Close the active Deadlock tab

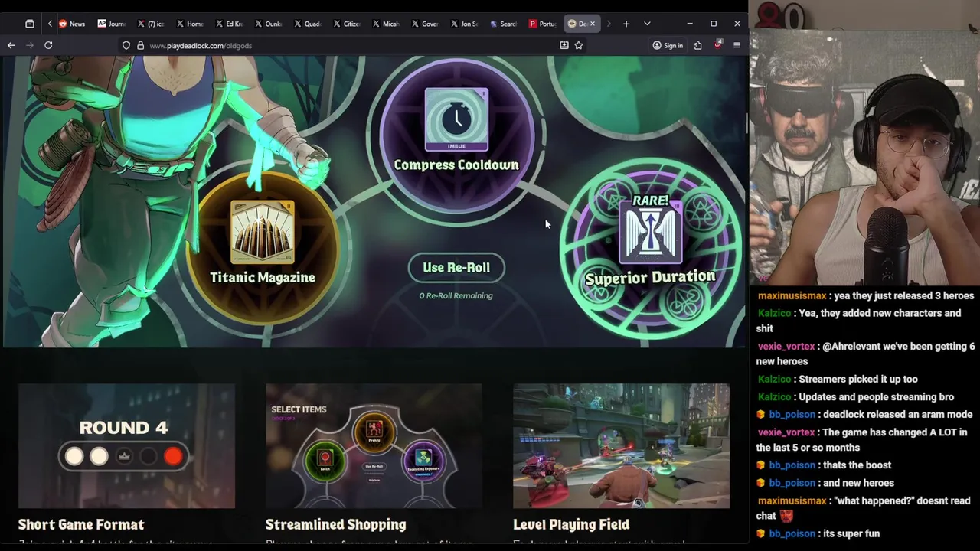[x=592, y=24]
